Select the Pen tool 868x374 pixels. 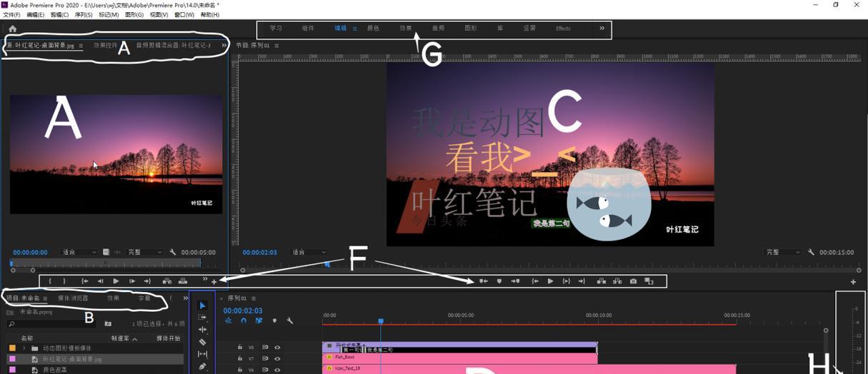pyautogui.click(x=202, y=366)
